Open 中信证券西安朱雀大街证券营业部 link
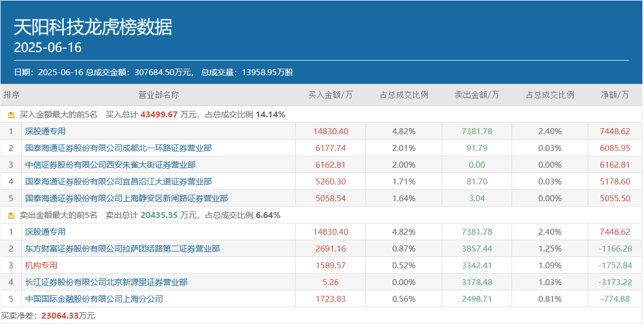This screenshot has width=644, height=324. click(110, 164)
